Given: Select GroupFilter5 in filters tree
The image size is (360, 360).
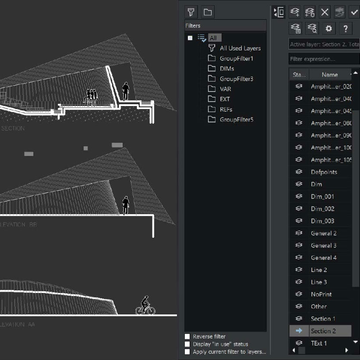Looking at the screenshot, I should (x=236, y=119).
